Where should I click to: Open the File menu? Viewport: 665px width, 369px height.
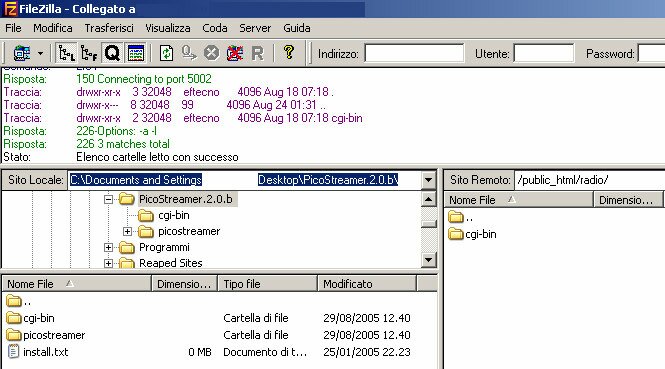pos(13,28)
